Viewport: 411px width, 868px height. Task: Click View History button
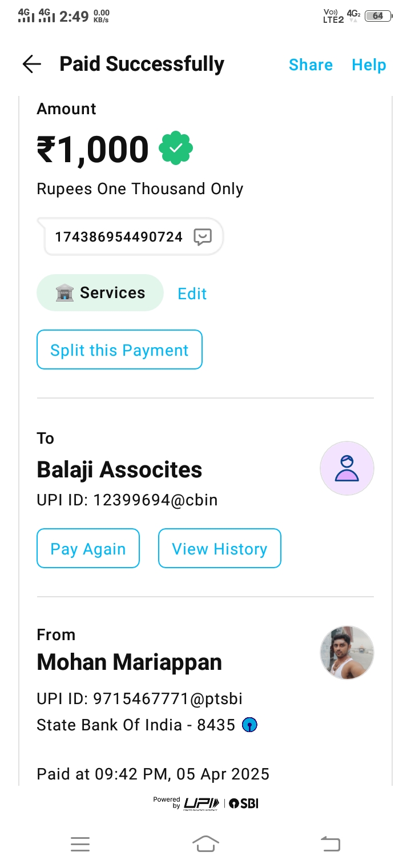219,549
